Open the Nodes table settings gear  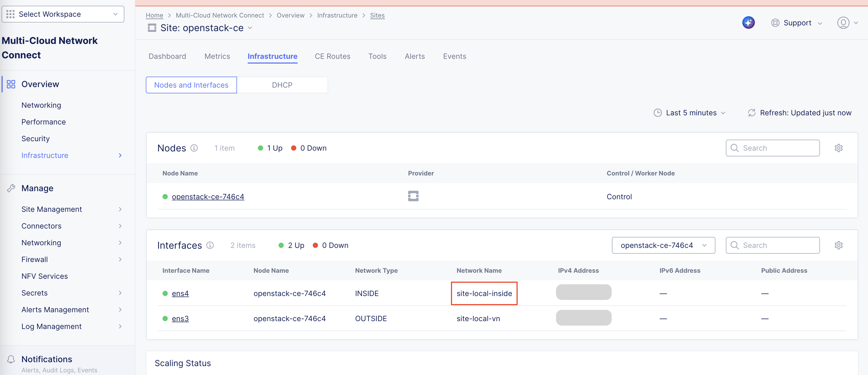point(839,148)
